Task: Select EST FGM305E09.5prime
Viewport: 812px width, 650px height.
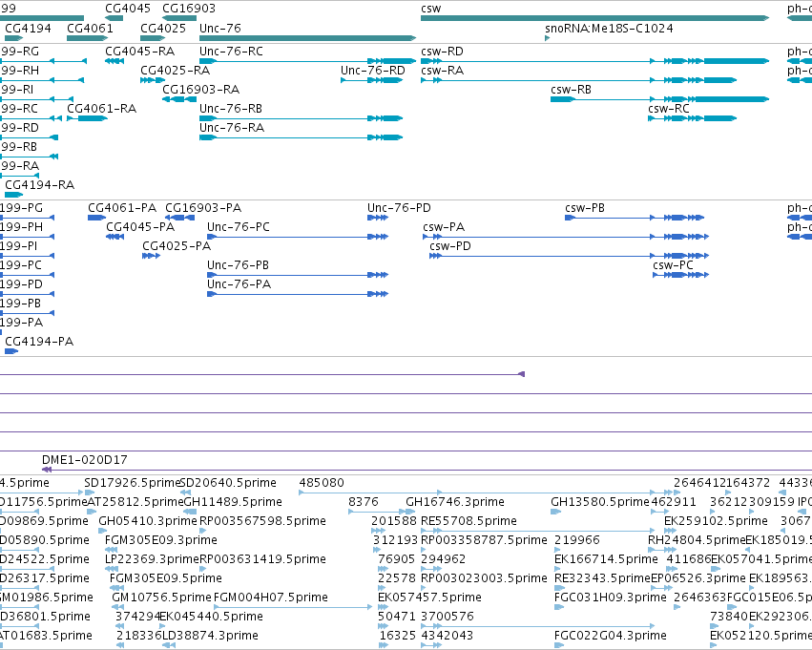Action: [x=166, y=578]
